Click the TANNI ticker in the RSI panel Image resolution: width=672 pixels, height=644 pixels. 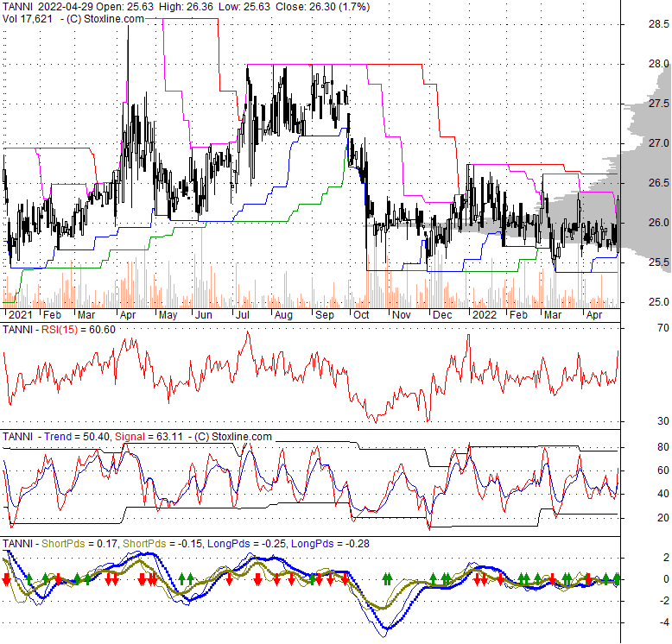(x=17, y=330)
